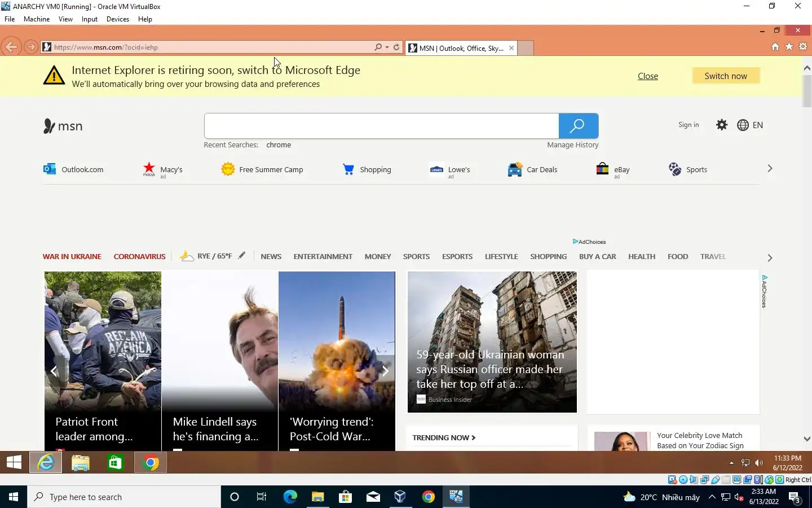Open the Macy's ad shortcut

click(x=162, y=169)
